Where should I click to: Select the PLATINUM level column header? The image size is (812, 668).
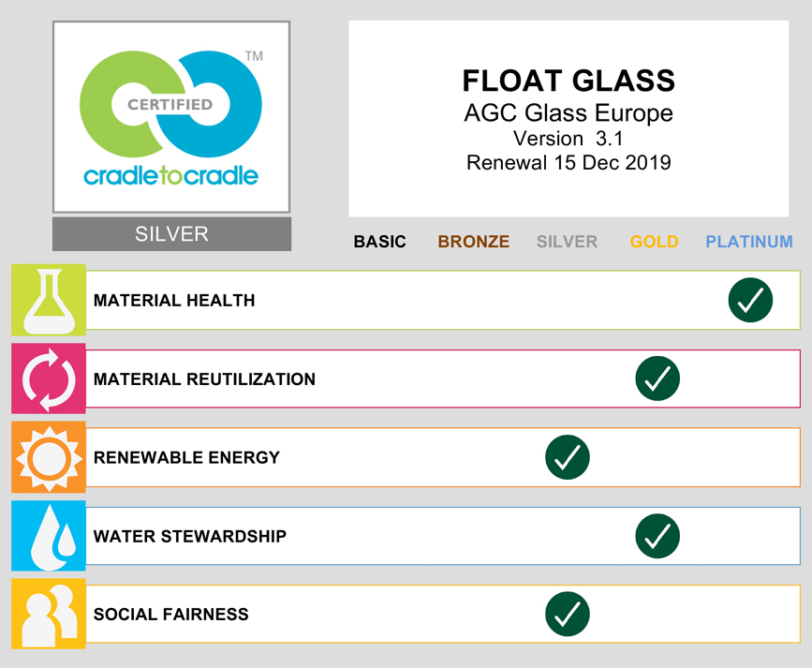click(x=749, y=242)
